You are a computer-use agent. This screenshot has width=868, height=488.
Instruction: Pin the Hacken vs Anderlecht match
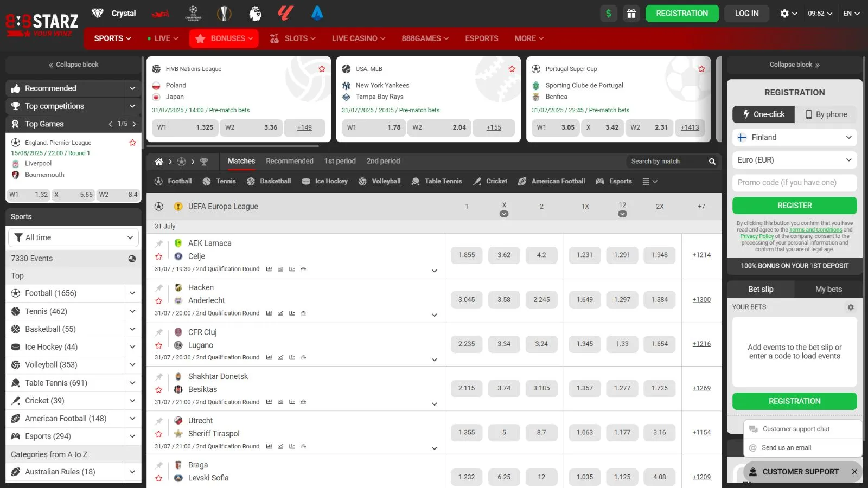(x=159, y=288)
